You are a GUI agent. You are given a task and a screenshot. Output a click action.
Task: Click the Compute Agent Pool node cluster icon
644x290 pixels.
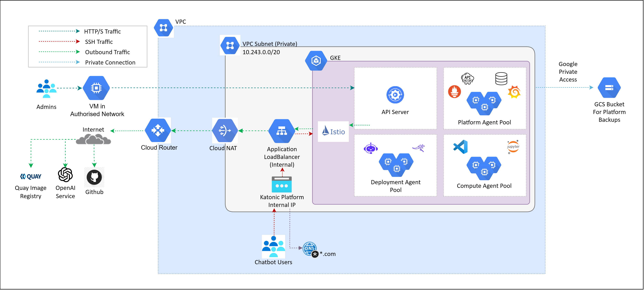coord(484,168)
